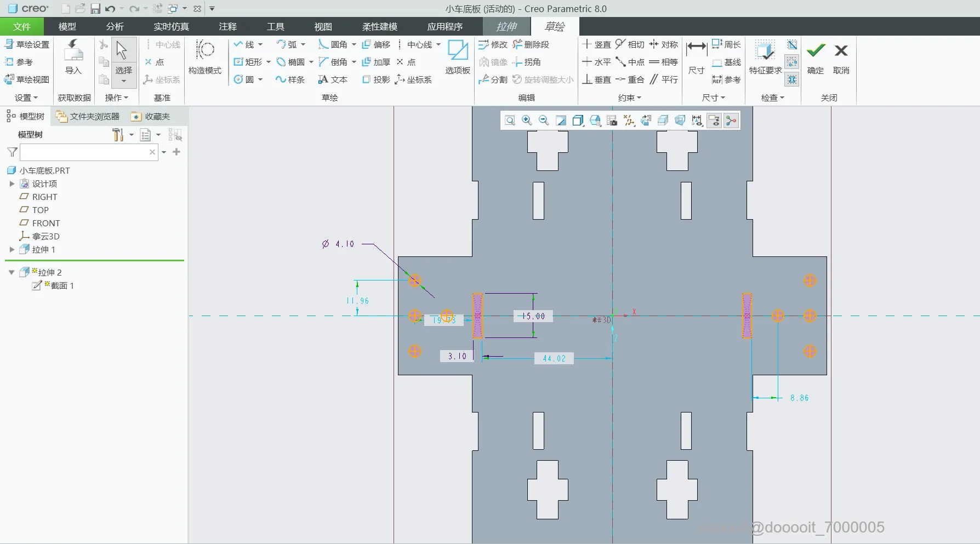
Task: Open the Chamfer (倒角) dropdown arrow
Action: pos(354,62)
